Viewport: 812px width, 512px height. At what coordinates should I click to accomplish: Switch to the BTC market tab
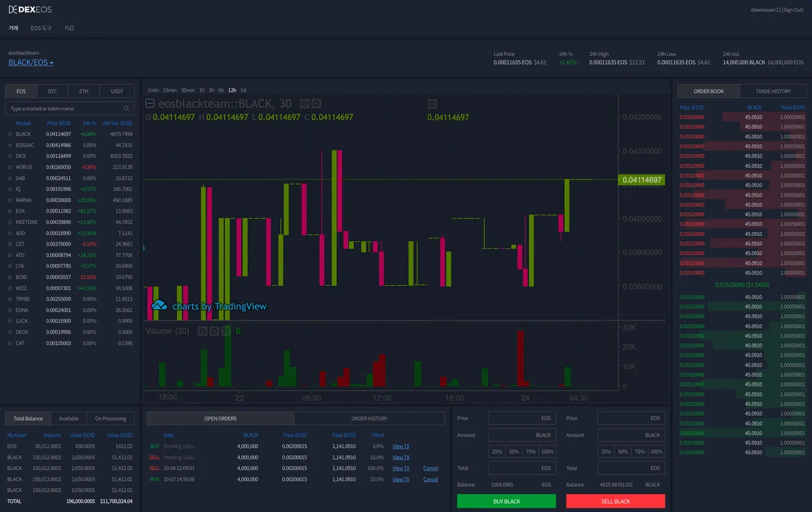(x=53, y=91)
